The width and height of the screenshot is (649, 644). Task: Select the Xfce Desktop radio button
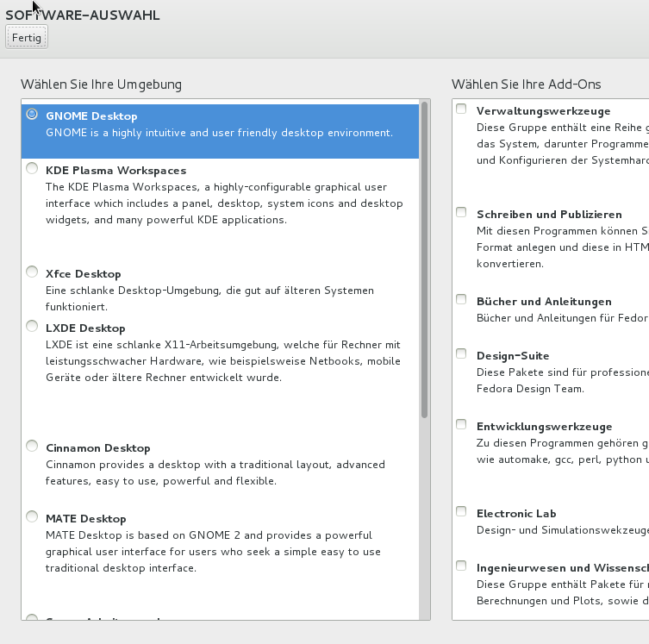[x=32, y=272]
